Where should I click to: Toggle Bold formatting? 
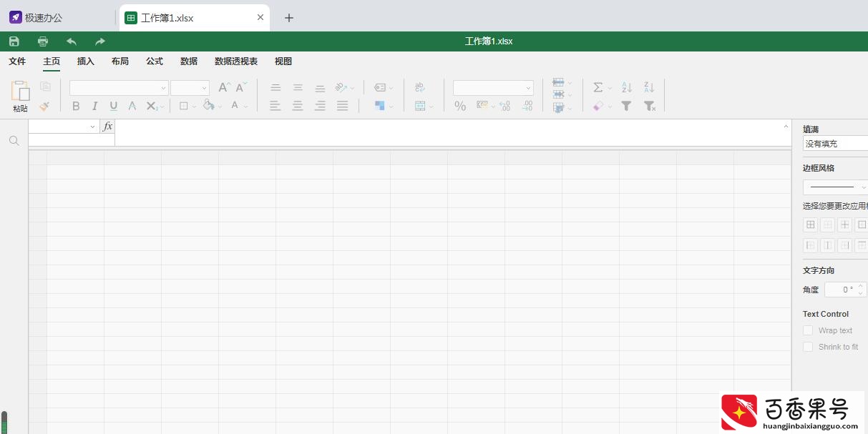(76, 106)
